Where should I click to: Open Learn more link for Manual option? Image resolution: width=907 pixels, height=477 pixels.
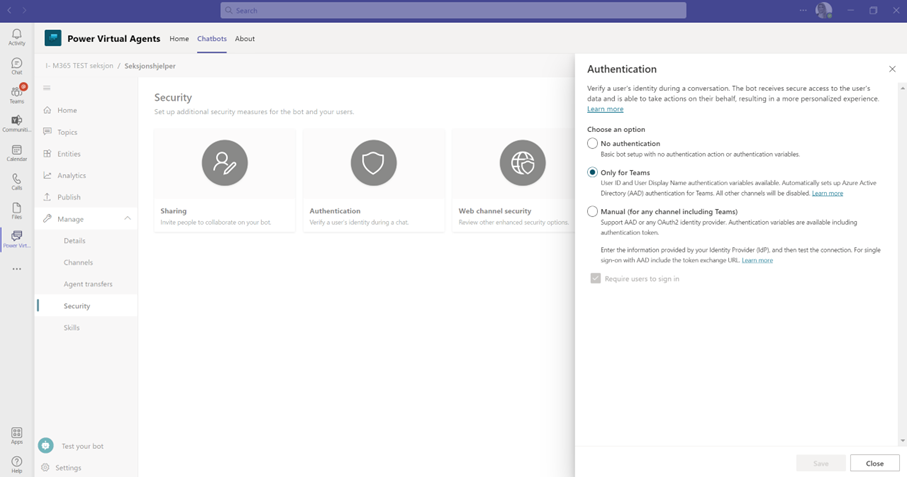(757, 260)
